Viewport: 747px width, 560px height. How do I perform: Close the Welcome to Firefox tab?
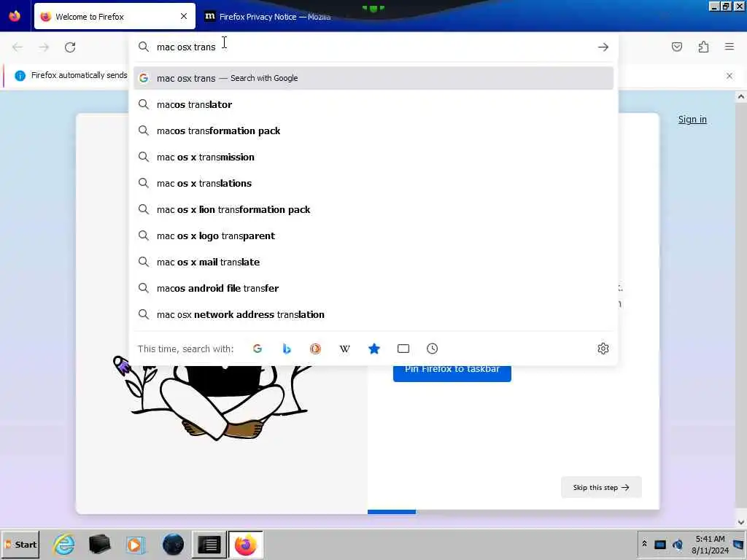coord(183,16)
